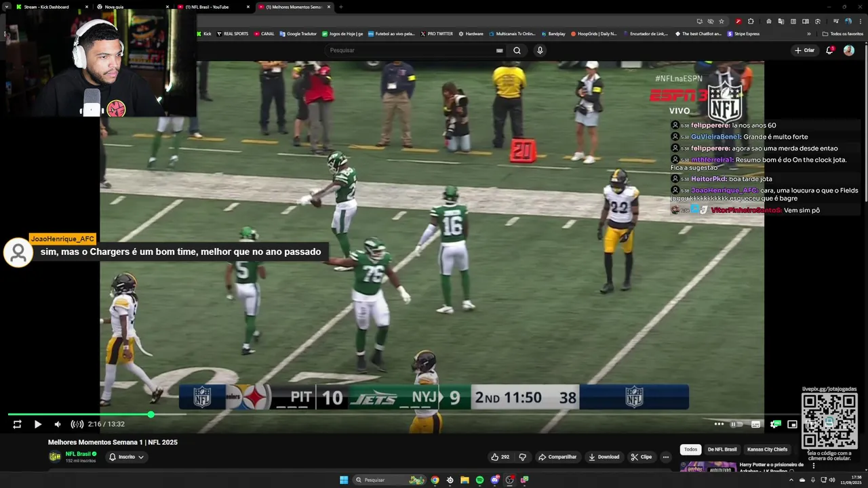Image resolution: width=868 pixels, height=488 pixels.
Task: Open a new browser tab with plus
Action: click(x=340, y=7)
